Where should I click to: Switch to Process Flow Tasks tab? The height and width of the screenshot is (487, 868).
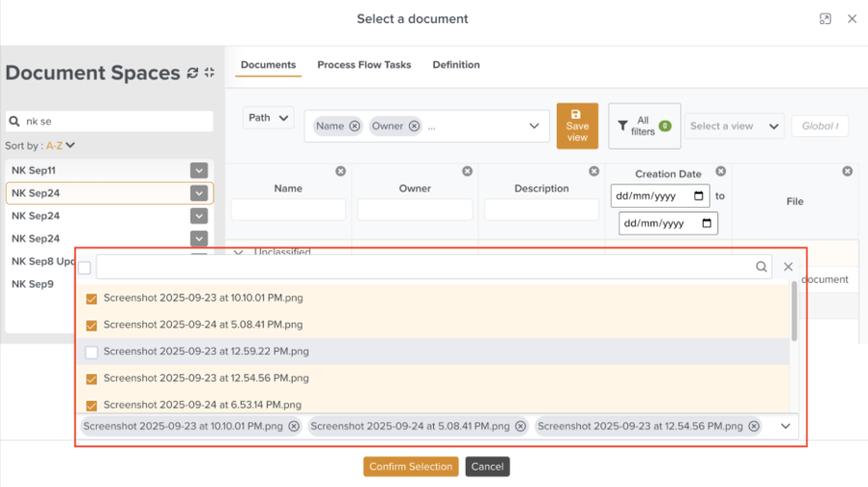tap(363, 65)
